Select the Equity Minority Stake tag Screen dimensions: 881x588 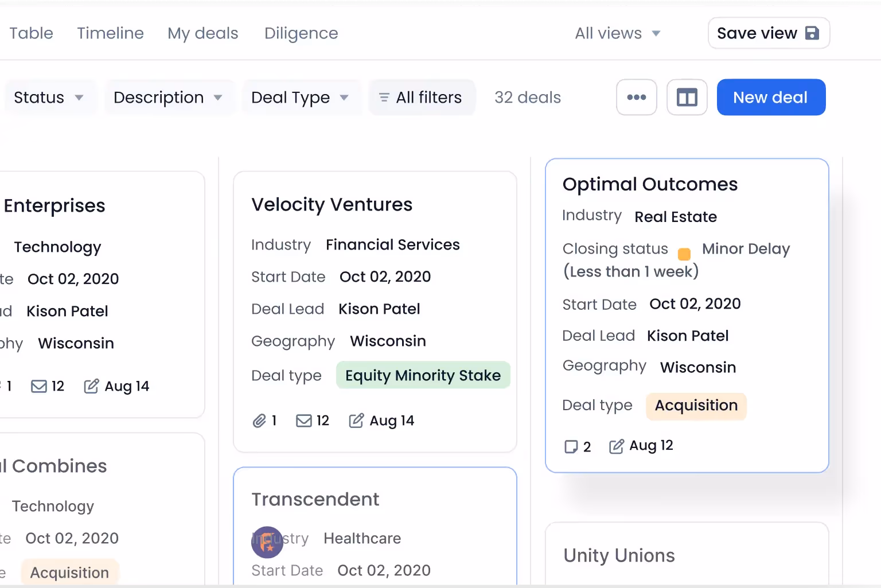pyautogui.click(x=423, y=375)
